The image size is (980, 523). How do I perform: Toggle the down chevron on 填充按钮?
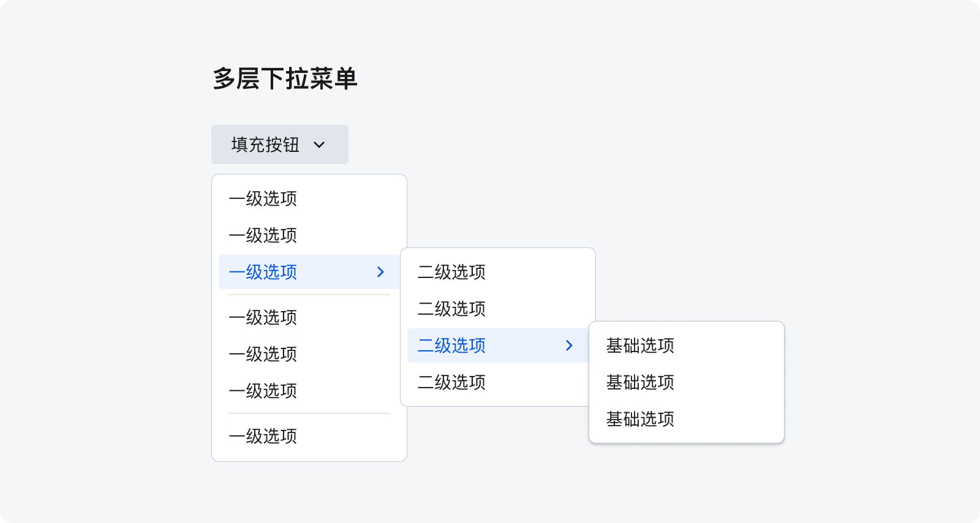[x=319, y=145]
